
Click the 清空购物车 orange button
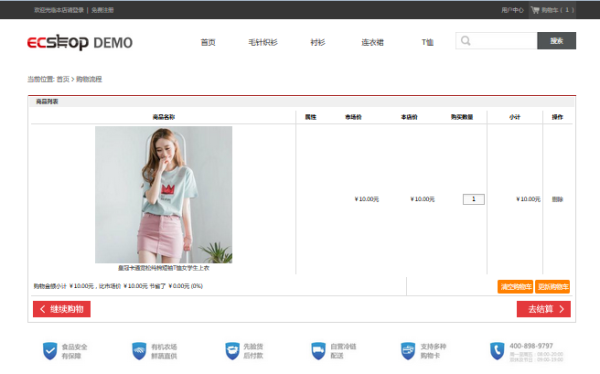515,287
